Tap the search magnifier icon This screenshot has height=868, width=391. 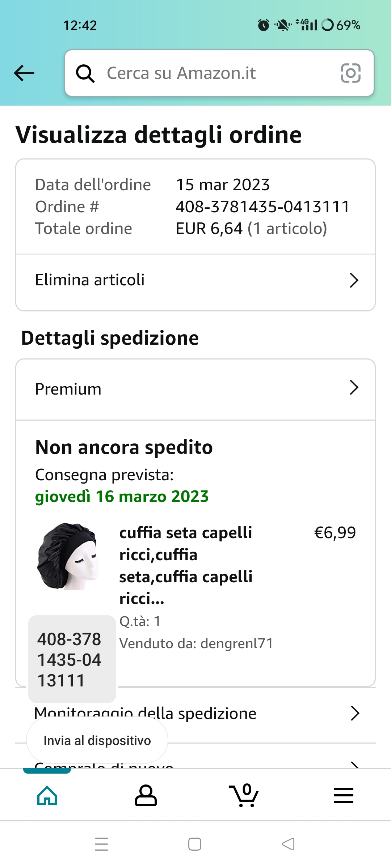pyautogui.click(x=85, y=73)
